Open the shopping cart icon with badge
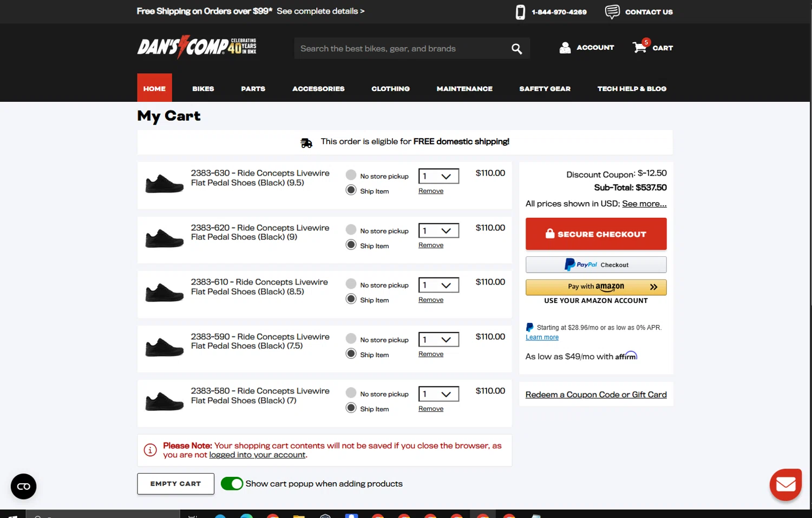812x518 pixels. pos(641,46)
